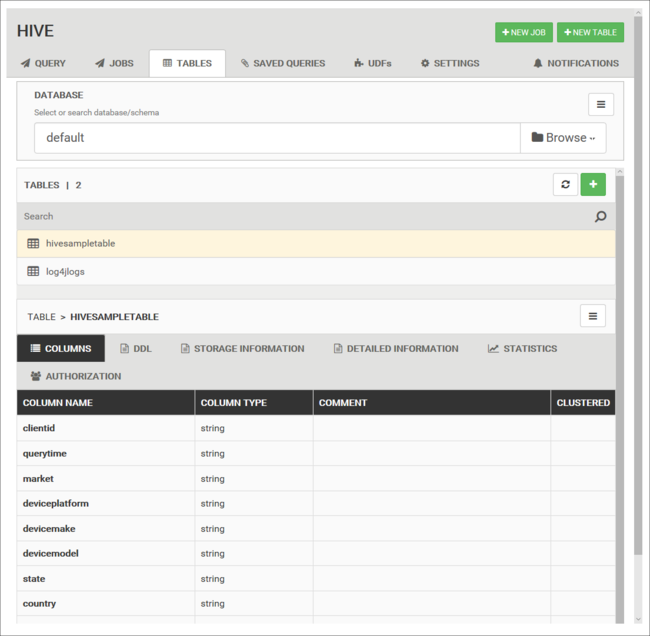Click the inner scrollbar up arrow

pyautogui.click(x=620, y=172)
